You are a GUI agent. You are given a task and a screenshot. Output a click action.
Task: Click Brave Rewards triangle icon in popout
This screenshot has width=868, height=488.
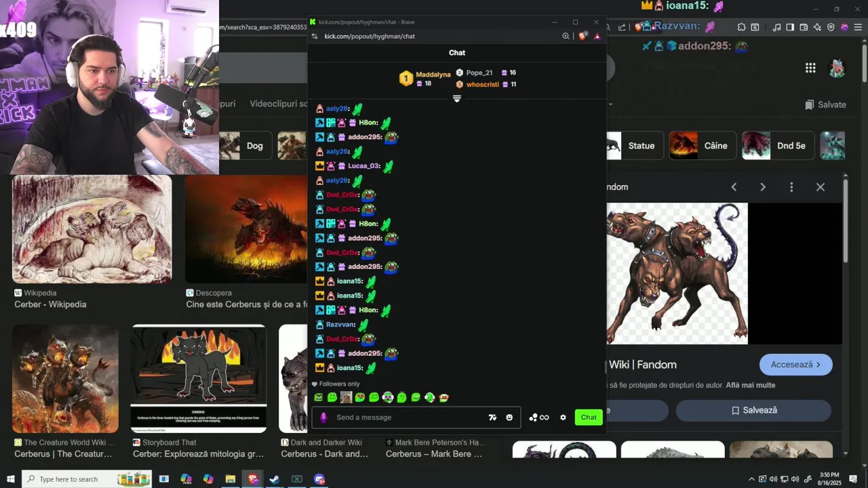click(597, 36)
